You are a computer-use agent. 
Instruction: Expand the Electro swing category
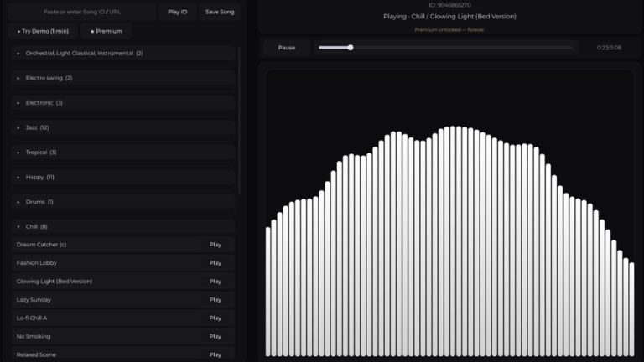123,78
